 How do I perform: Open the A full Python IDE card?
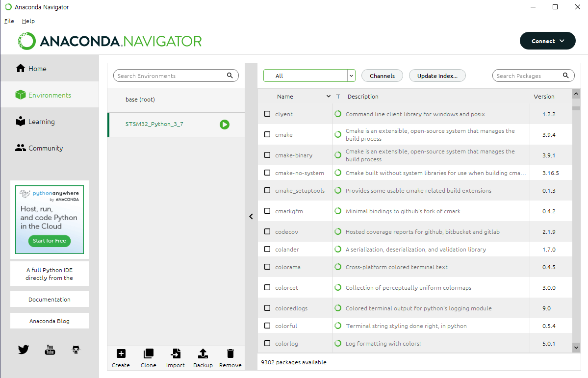tap(50, 274)
